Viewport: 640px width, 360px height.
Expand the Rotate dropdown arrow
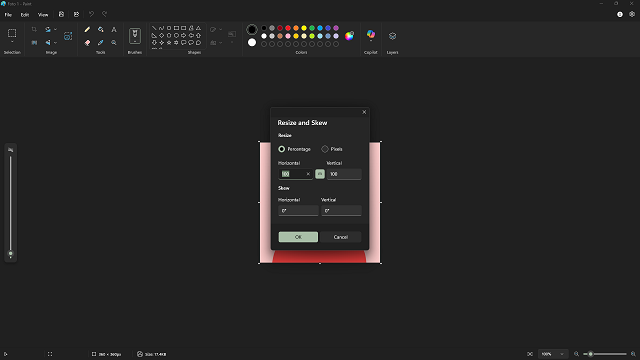[x=56, y=29]
